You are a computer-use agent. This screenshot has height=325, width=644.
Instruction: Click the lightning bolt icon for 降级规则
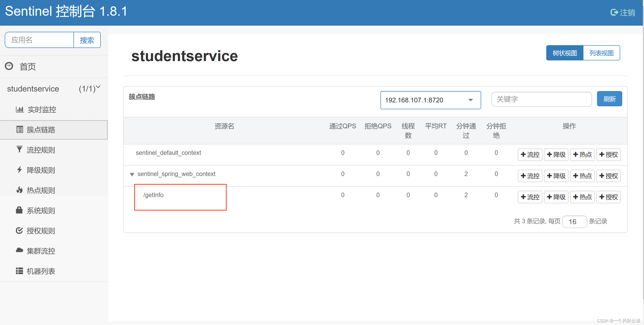[19, 170]
